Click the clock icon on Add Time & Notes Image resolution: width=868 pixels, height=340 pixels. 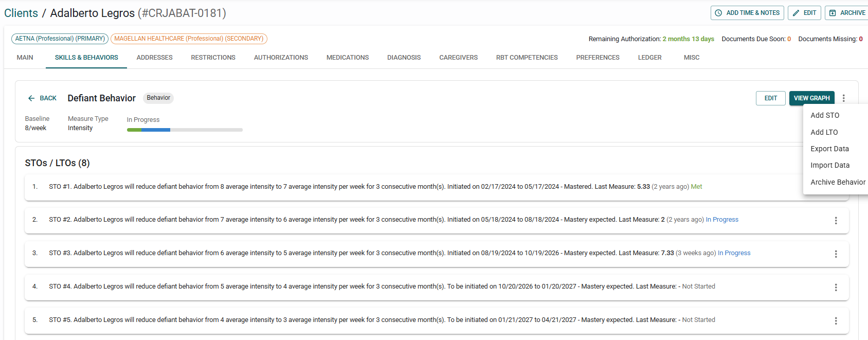(718, 13)
